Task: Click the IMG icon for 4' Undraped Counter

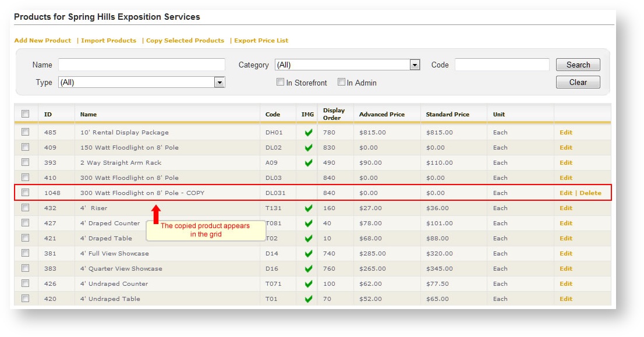Action: (x=307, y=283)
